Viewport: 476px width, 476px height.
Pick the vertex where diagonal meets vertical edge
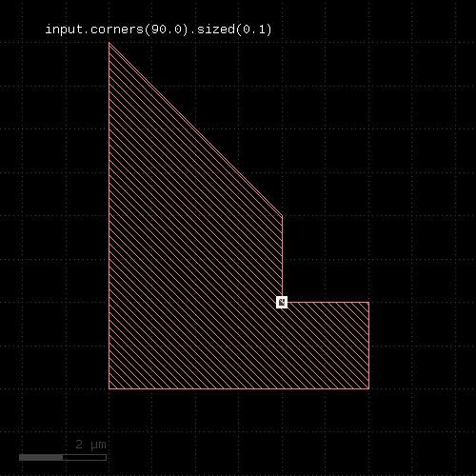(282, 216)
